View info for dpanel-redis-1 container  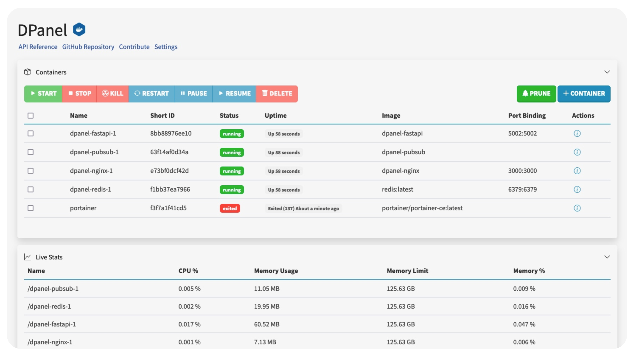(577, 189)
